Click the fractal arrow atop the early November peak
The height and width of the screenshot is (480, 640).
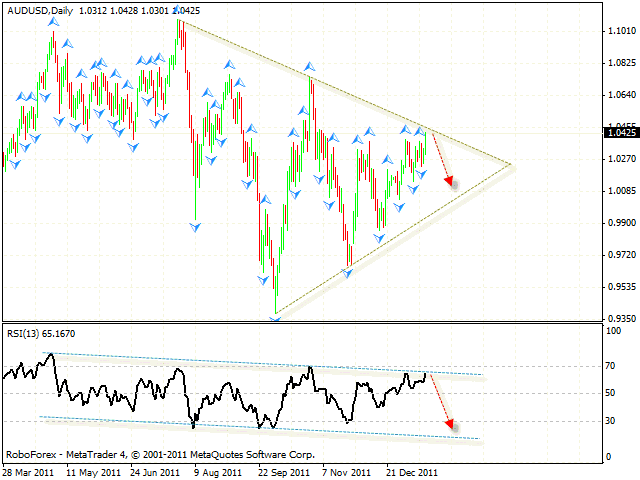[311, 66]
